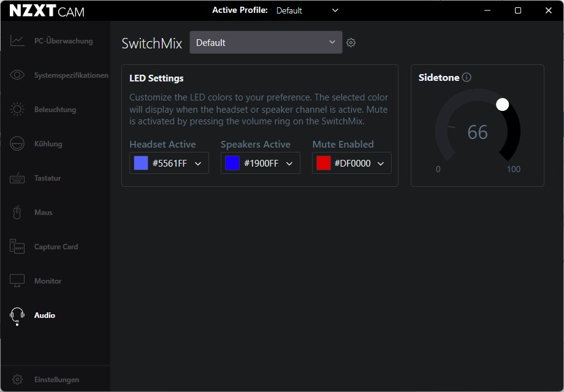Click the Systemspezifikationen eye icon
The image size is (564, 392).
tap(17, 75)
